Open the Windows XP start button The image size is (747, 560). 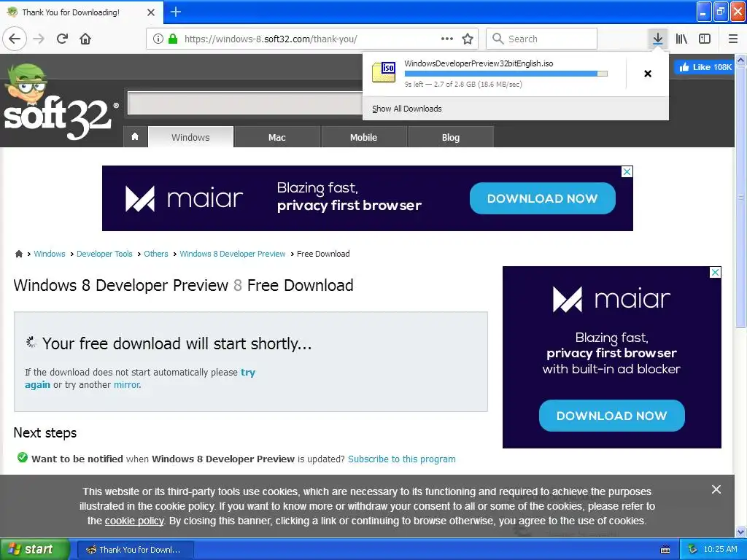tap(35, 550)
